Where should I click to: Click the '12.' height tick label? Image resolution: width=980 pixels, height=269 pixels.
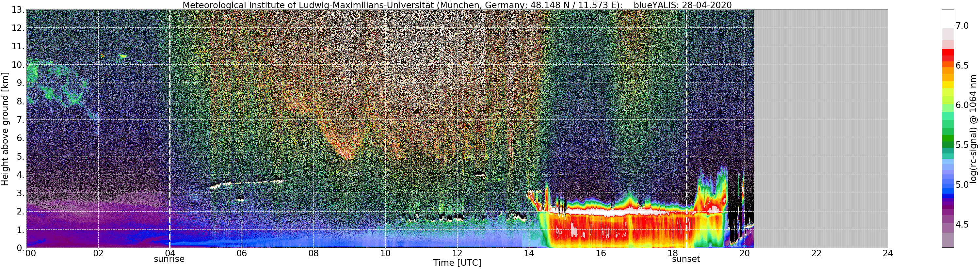click(x=18, y=28)
